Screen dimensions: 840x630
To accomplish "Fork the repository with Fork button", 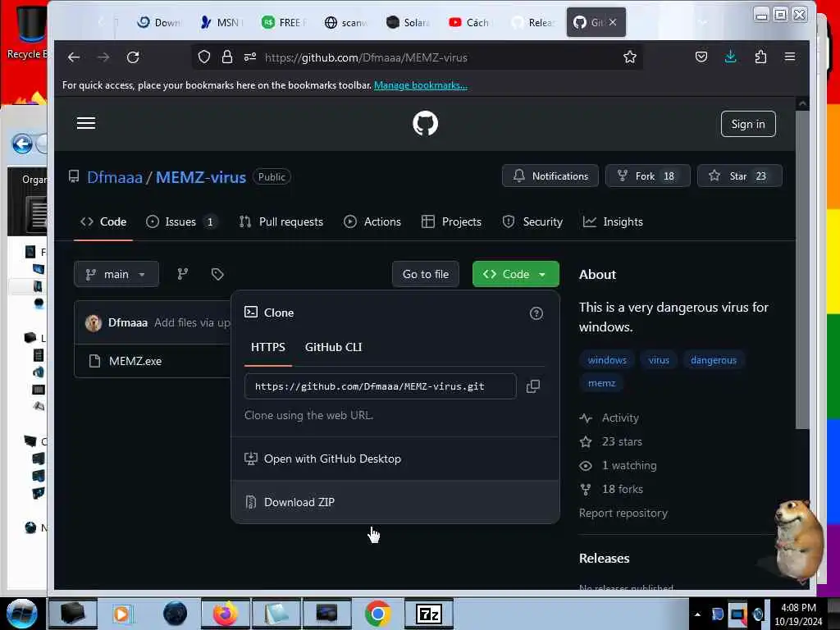I will click(x=648, y=176).
